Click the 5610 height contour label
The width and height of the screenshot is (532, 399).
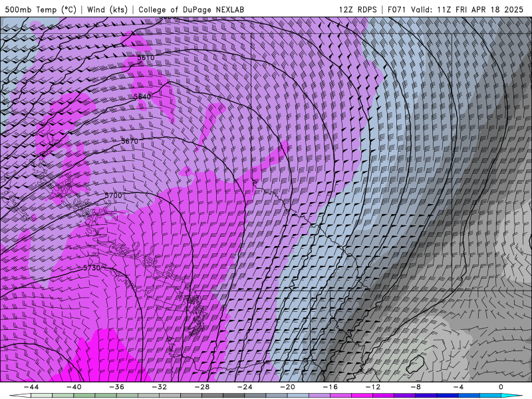(146, 58)
